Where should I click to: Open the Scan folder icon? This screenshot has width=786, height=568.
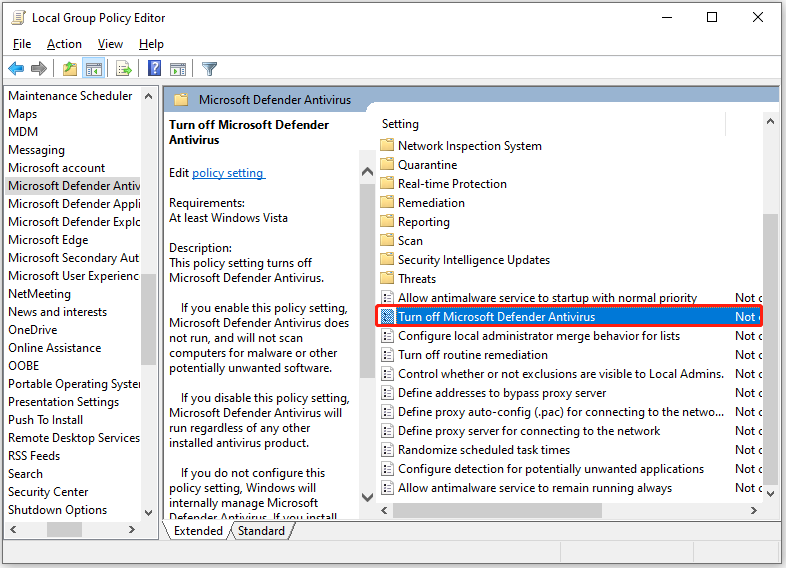click(x=386, y=241)
